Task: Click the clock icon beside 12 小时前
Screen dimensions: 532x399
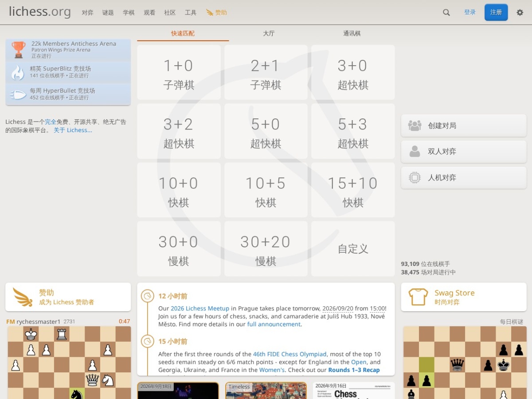Action: (x=147, y=296)
